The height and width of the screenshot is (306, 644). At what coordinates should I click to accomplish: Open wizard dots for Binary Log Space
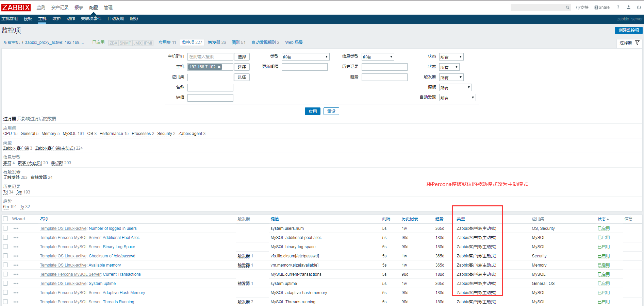click(16, 247)
